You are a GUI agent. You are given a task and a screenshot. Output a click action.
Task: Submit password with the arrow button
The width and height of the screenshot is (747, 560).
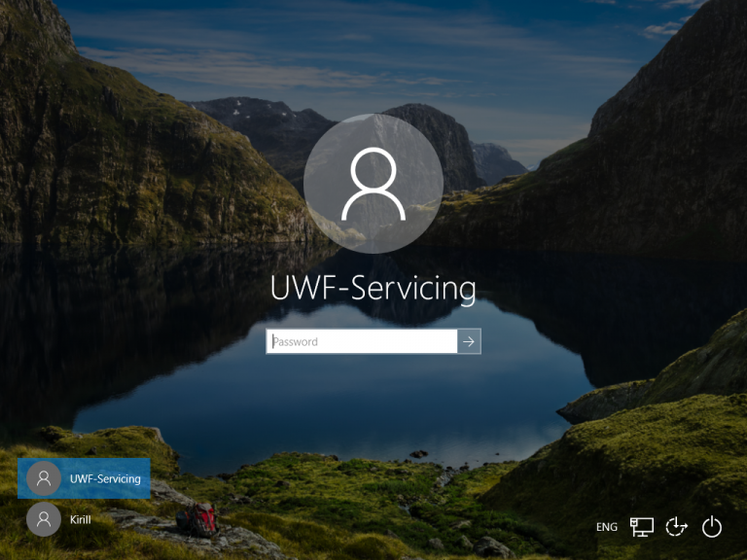coord(469,341)
